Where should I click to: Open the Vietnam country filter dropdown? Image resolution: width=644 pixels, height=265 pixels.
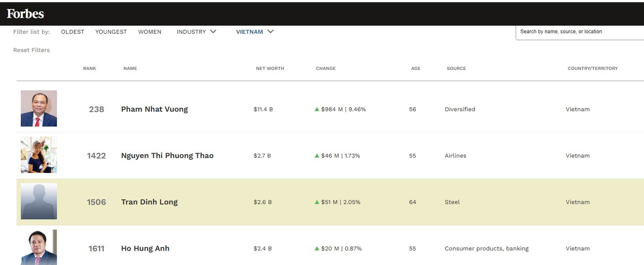point(255,32)
